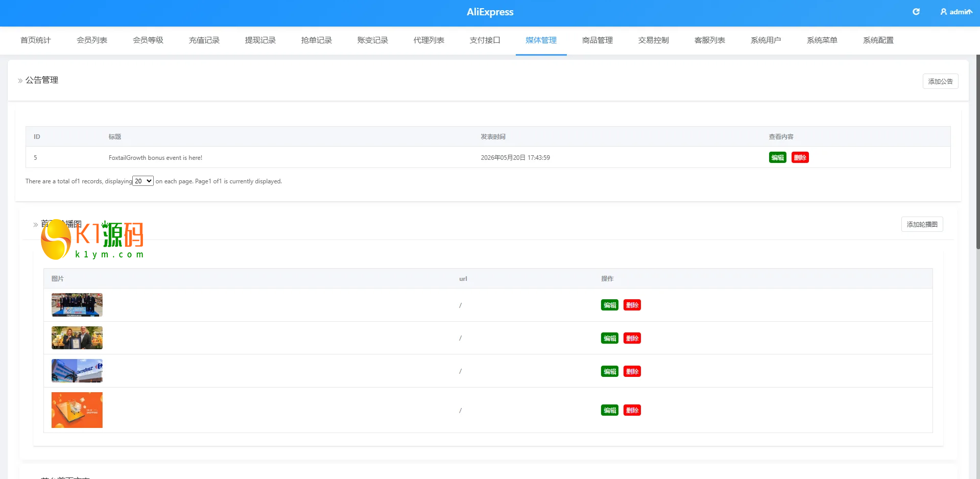Click the 查看内容 column header

[781, 137]
